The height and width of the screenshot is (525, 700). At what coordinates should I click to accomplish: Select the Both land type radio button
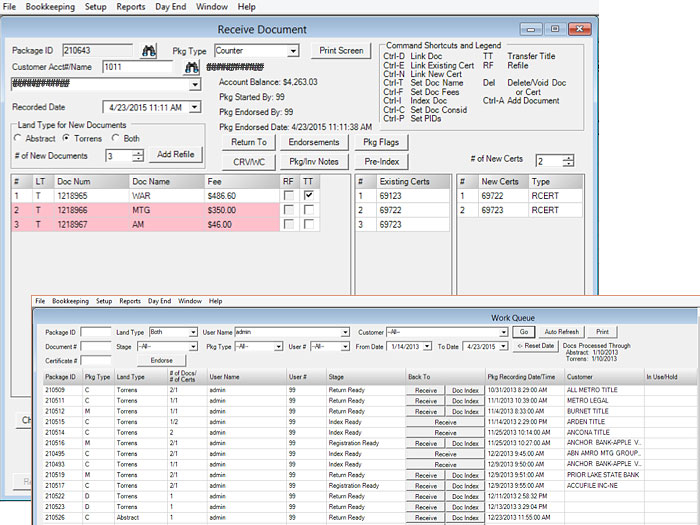click(115, 138)
